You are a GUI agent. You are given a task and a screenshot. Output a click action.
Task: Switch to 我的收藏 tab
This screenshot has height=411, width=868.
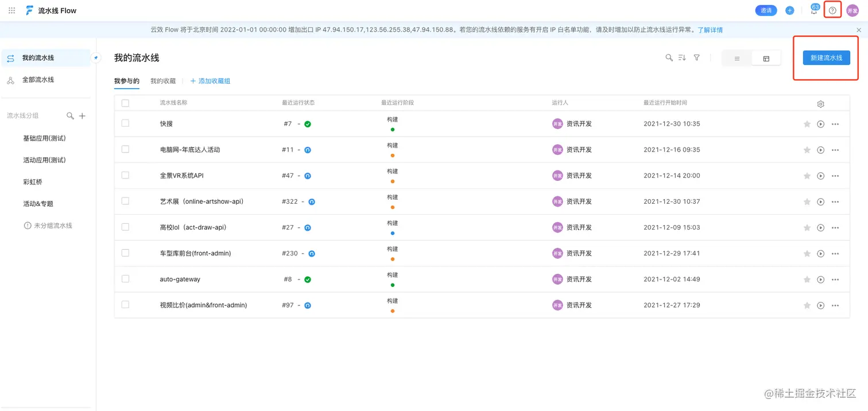163,81
